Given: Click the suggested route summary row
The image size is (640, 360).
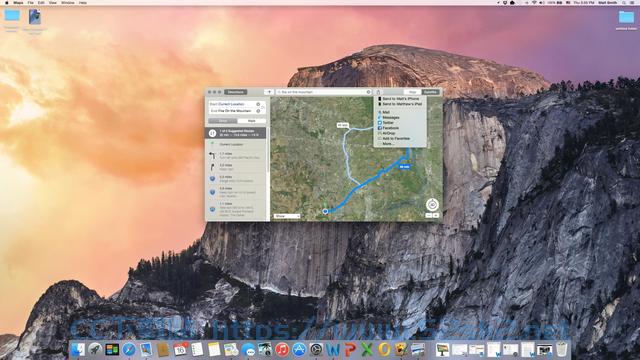Looking at the screenshot, I should (237, 133).
